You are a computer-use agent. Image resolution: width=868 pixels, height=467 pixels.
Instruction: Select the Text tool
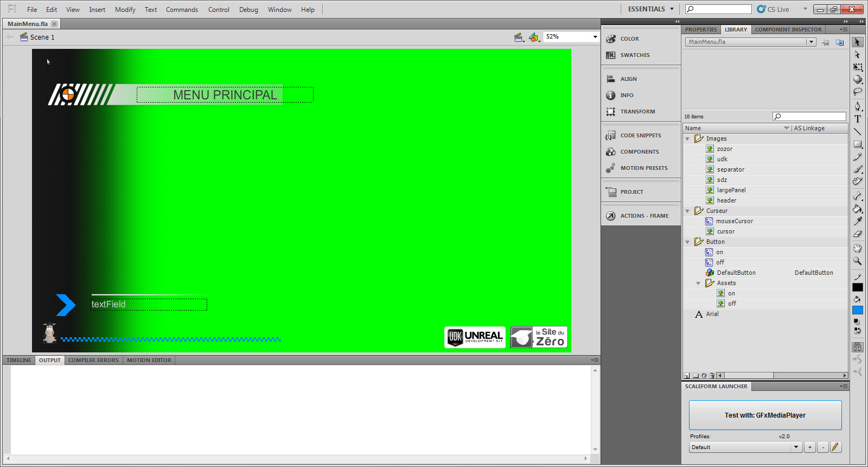coord(857,119)
